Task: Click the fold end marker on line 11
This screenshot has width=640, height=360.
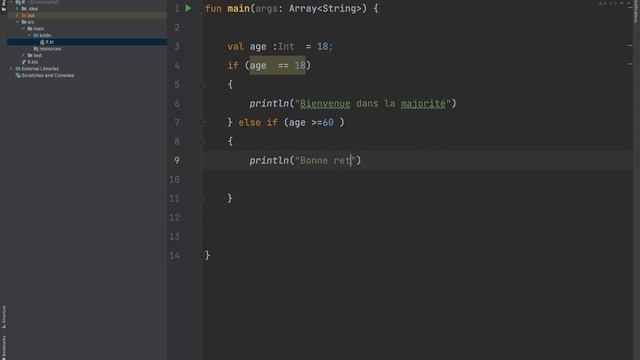Action: click(201, 198)
